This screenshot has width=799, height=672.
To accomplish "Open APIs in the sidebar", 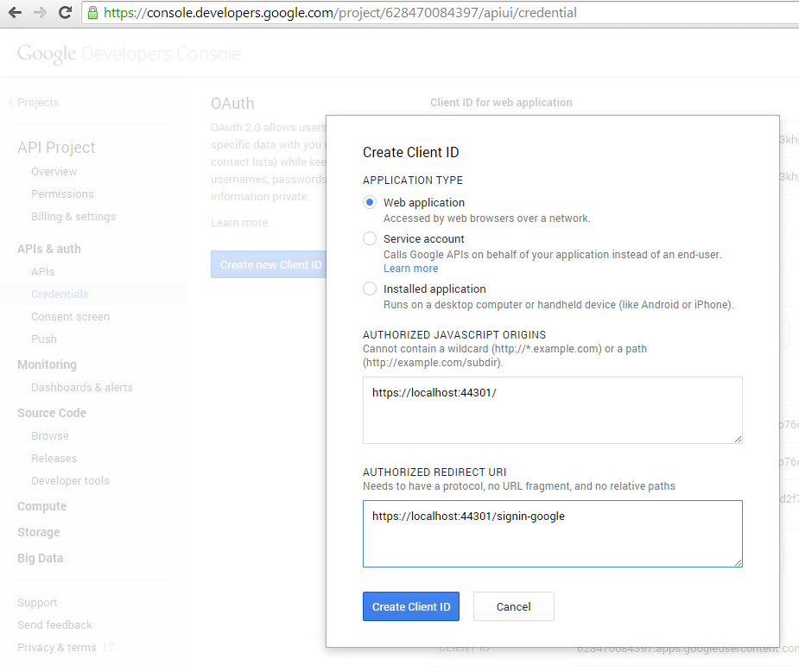I will pyautogui.click(x=43, y=271).
